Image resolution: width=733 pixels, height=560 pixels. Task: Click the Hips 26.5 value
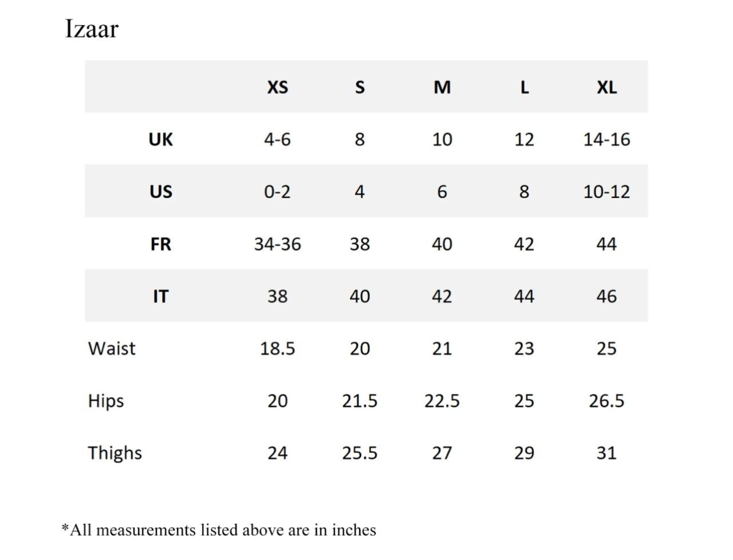pyautogui.click(x=606, y=401)
